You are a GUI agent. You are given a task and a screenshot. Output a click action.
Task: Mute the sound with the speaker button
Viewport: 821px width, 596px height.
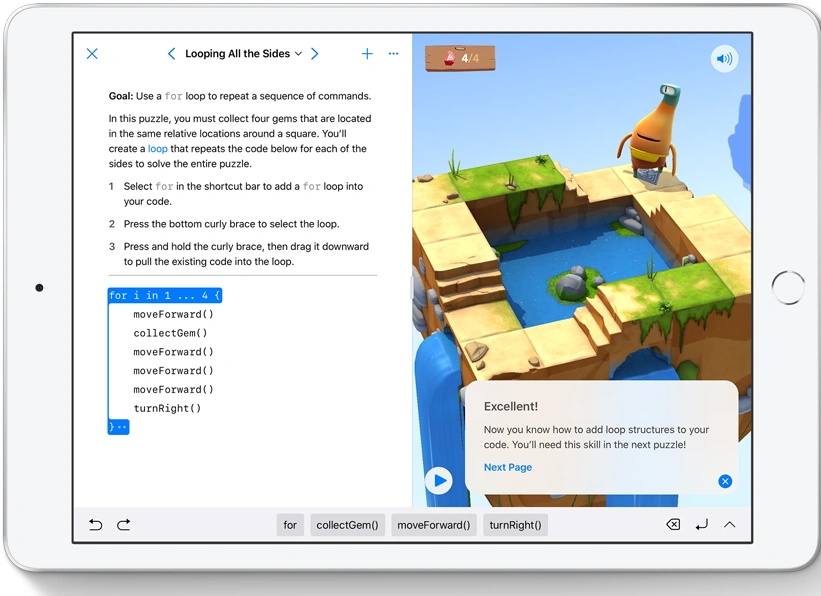pos(725,59)
